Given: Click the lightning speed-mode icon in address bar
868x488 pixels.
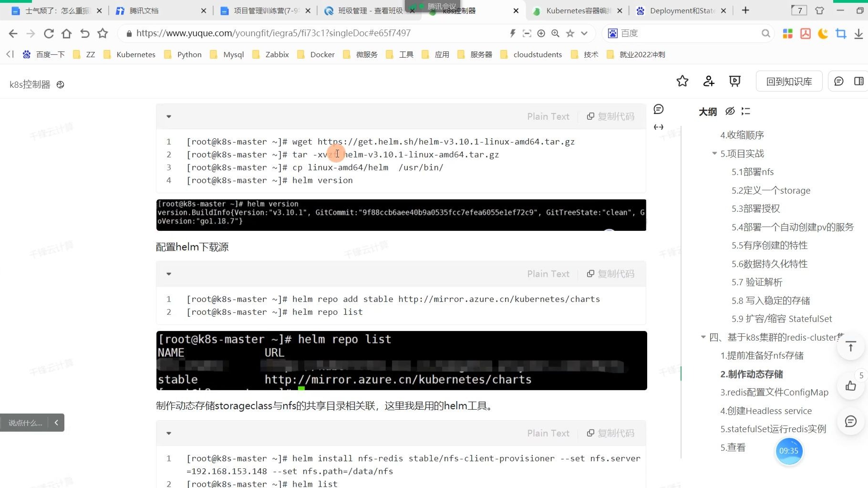Looking at the screenshot, I should pos(513,33).
